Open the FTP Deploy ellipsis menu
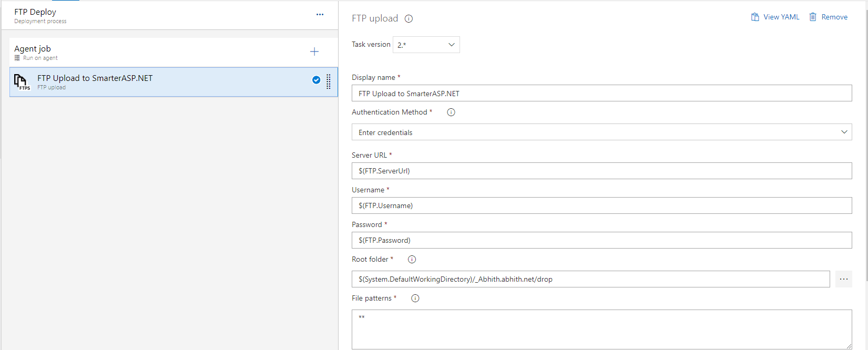868x350 pixels. (320, 15)
